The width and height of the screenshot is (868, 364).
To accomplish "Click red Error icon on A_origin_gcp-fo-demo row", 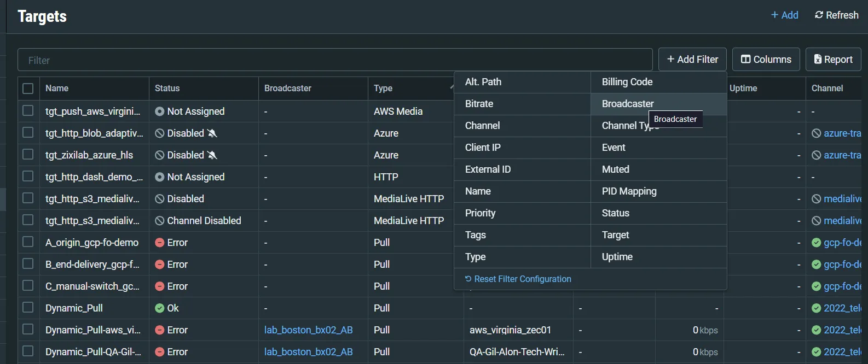I will click(x=160, y=243).
